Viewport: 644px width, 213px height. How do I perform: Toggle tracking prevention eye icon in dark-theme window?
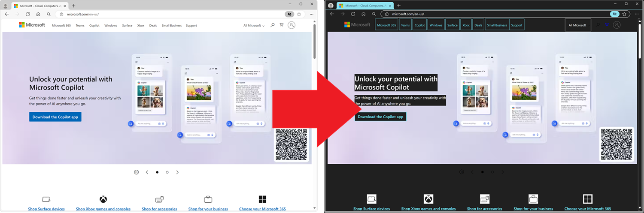[x=615, y=14]
